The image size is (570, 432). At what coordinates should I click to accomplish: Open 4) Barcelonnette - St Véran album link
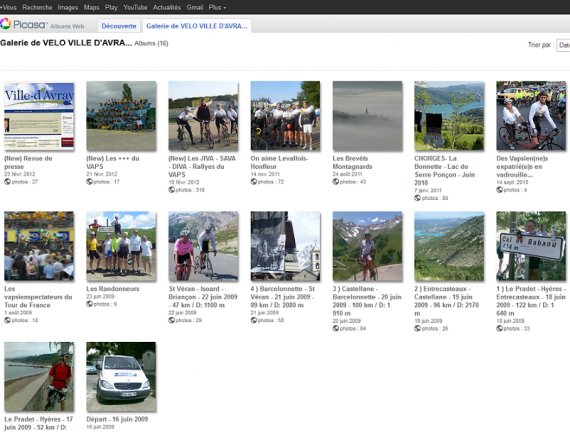pyautogui.click(x=282, y=297)
